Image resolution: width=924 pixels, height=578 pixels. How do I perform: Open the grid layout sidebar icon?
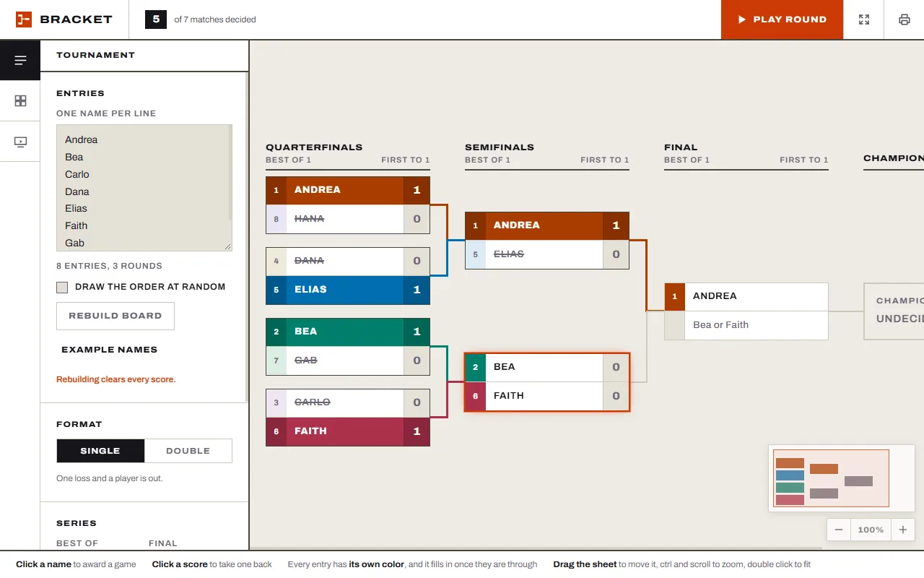20,101
